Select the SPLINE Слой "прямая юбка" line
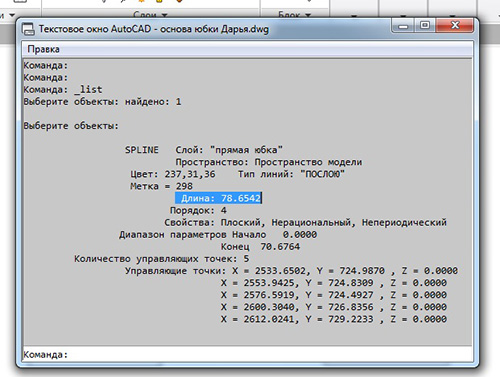This screenshot has width=500, height=377. pyautogui.click(x=204, y=150)
